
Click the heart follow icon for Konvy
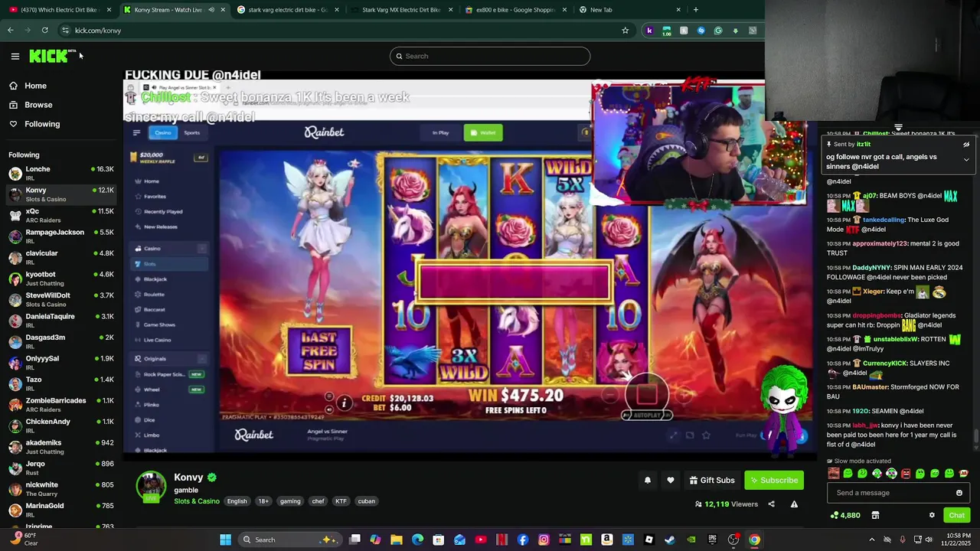pos(670,481)
